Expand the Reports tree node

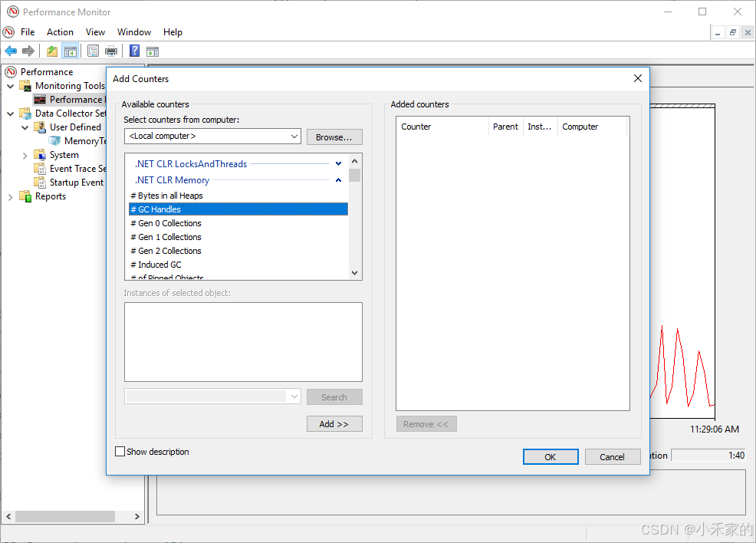point(10,197)
